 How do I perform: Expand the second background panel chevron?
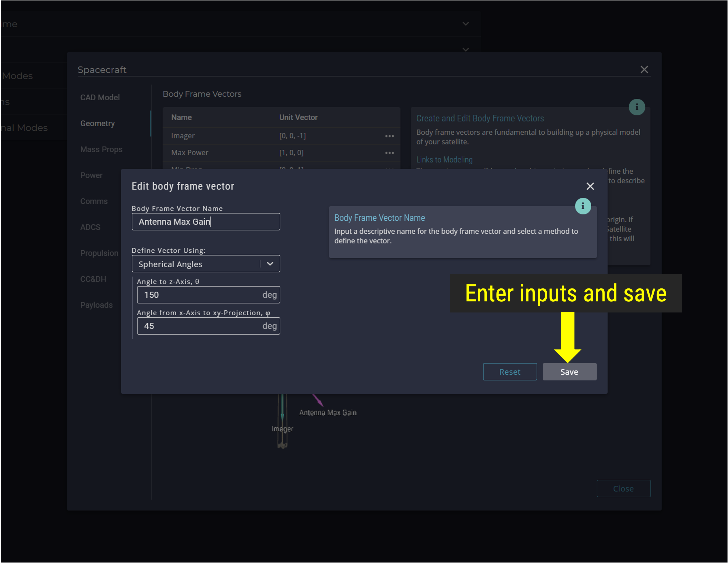[x=466, y=49]
